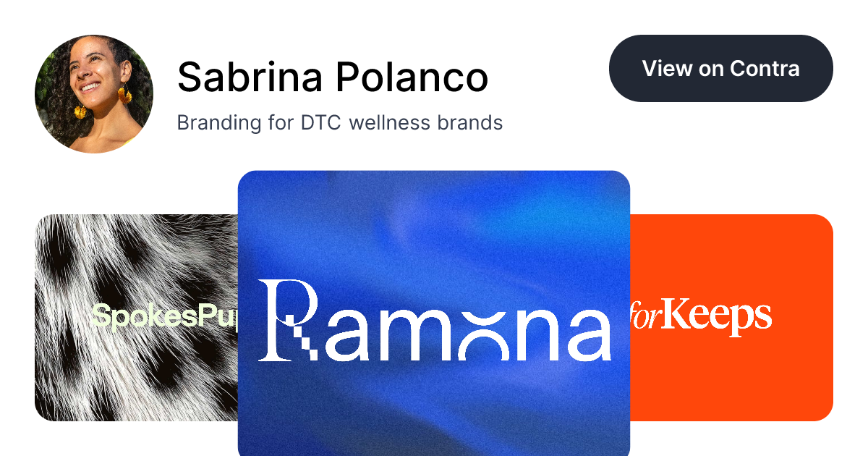The image size is (868, 456).
Task: Click the stylized R in Ramona logo
Action: click(287, 321)
